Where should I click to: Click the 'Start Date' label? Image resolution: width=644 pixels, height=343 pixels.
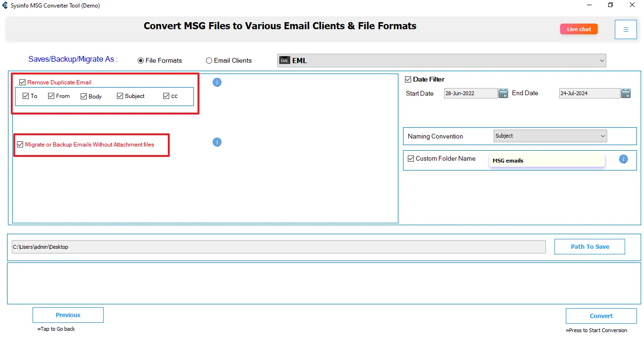point(420,94)
